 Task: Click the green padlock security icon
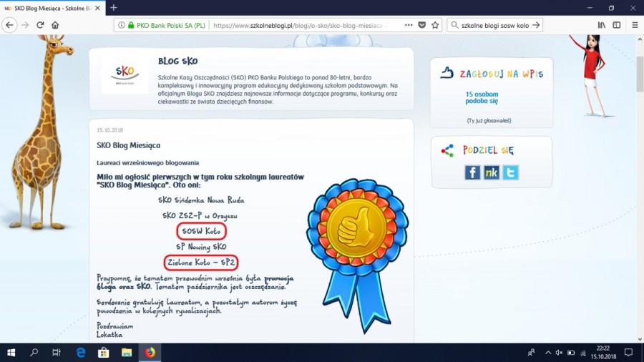[x=131, y=25]
